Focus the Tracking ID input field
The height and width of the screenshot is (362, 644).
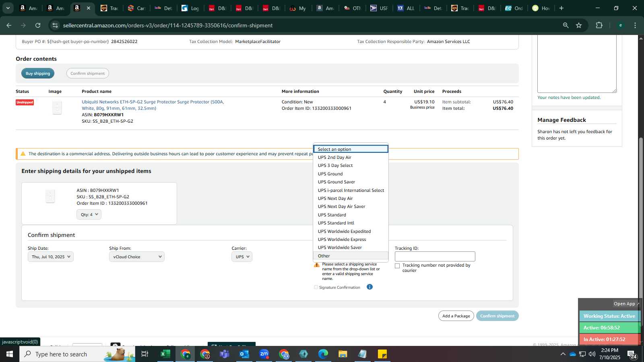point(435,256)
